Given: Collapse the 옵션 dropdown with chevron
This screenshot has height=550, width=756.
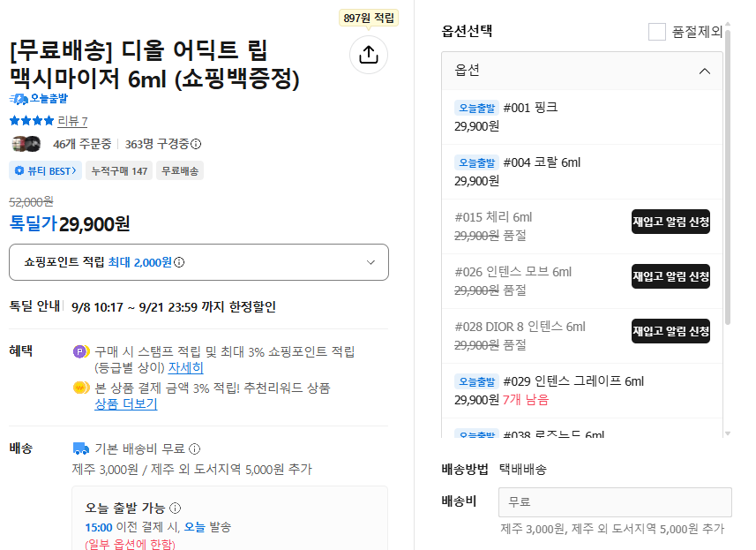Looking at the screenshot, I should click(x=705, y=71).
